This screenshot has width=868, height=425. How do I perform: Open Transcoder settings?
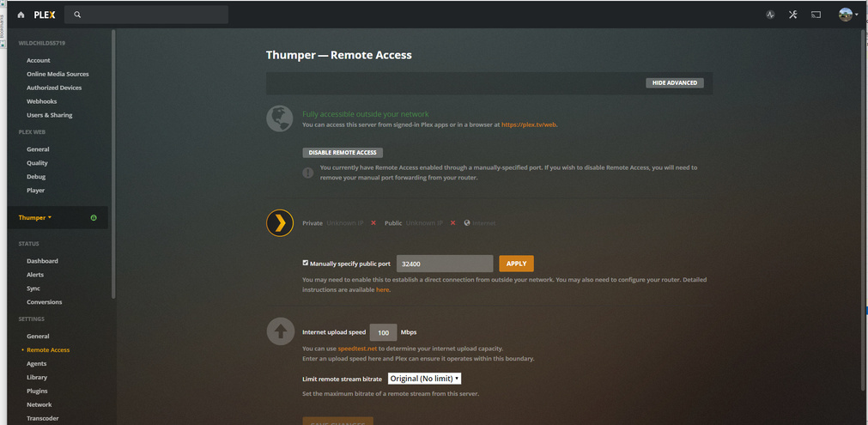(43, 418)
